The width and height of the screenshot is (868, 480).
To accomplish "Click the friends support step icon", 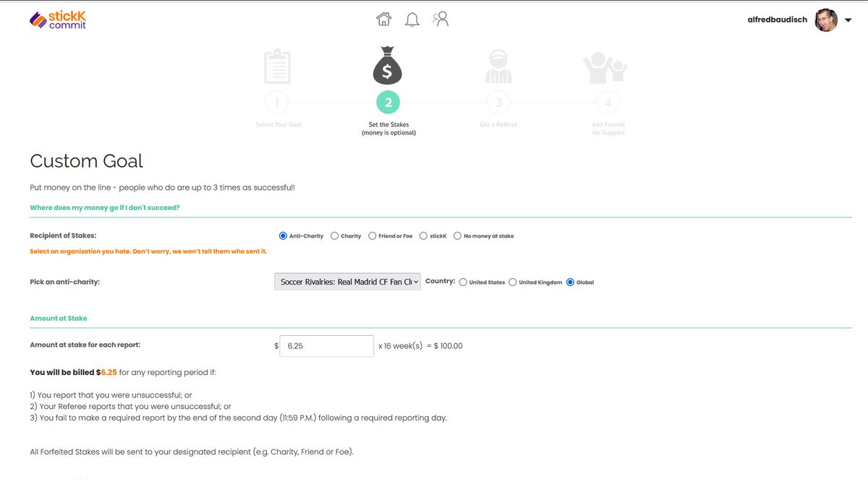I will click(x=605, y=68).
